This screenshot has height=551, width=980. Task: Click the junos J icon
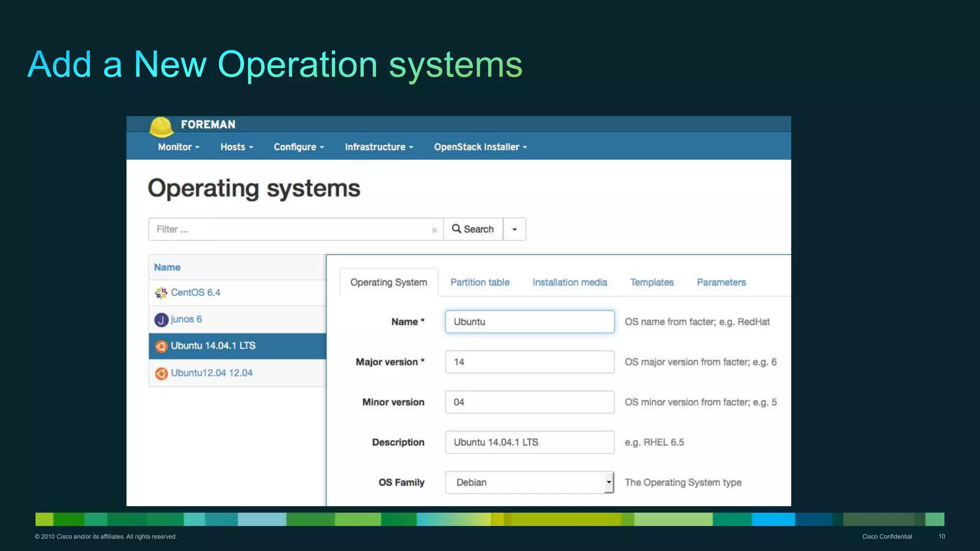click(161, 320)
